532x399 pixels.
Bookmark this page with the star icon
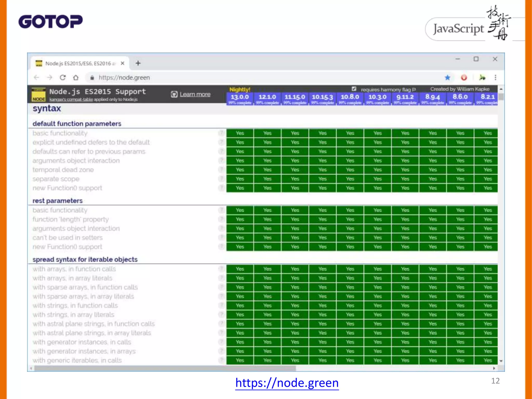(447, 77)
